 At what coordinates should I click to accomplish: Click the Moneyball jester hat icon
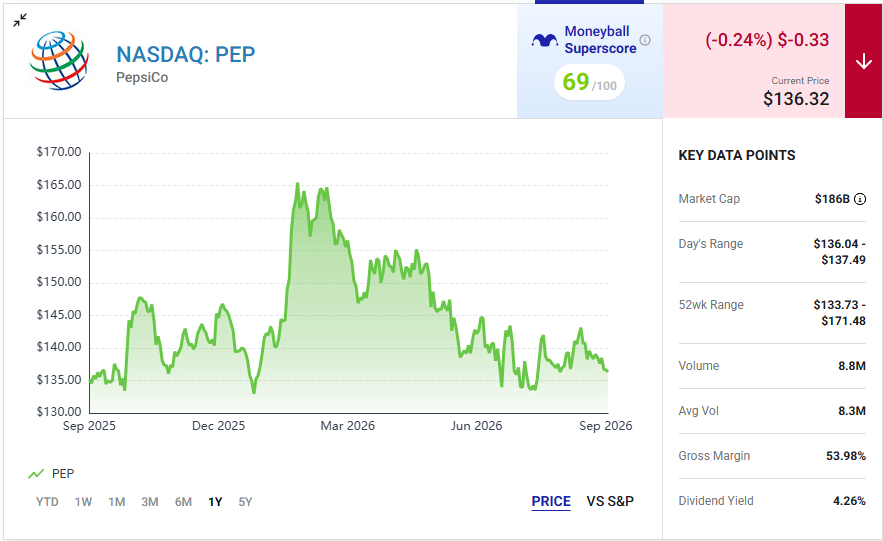coord(545,40)
